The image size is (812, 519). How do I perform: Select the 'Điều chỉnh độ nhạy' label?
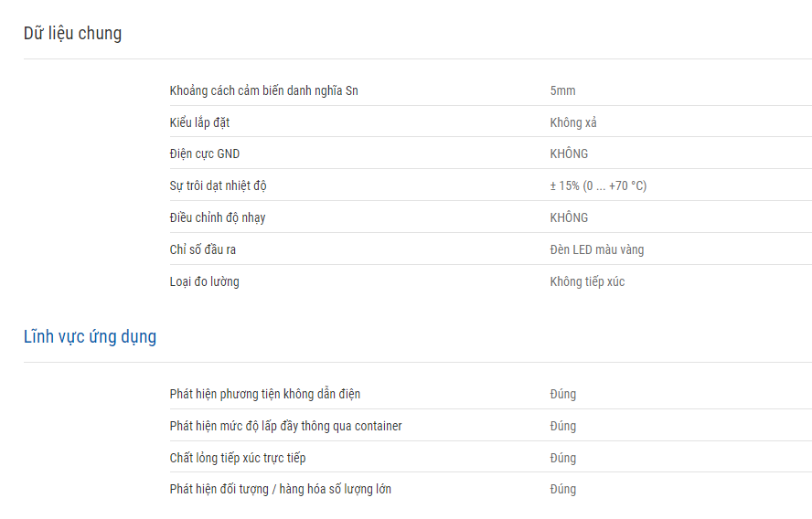tap(218, 217)
